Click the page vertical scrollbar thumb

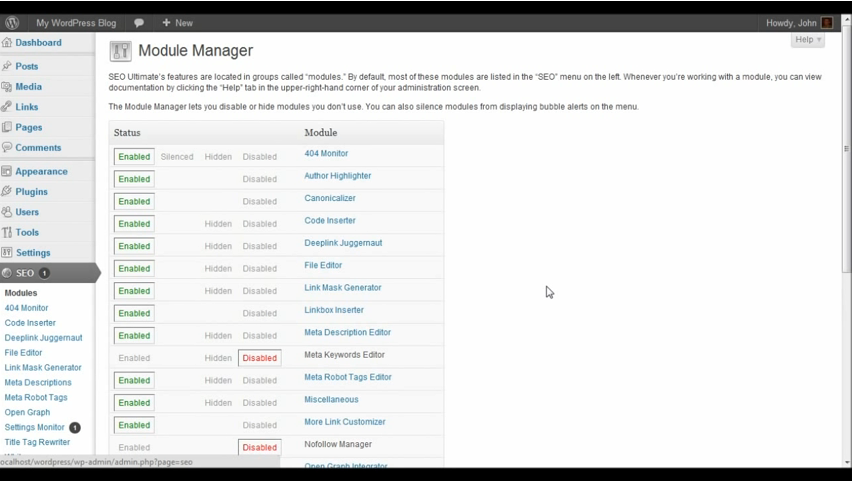[847, 147]
